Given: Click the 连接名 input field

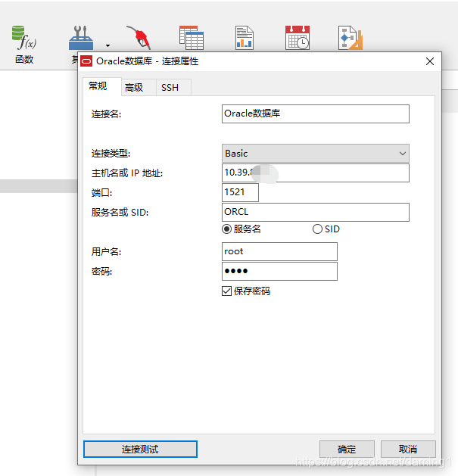Looking at the screenshot, I should point(316,114).
